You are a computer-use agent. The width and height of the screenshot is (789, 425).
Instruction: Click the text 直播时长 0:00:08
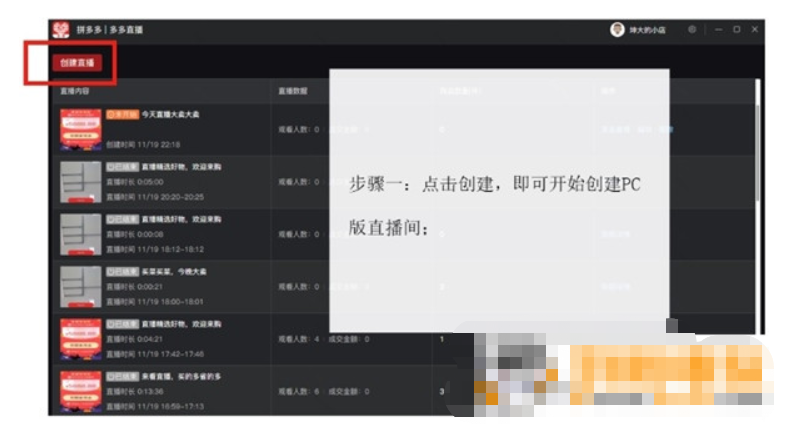pos(135,234)
